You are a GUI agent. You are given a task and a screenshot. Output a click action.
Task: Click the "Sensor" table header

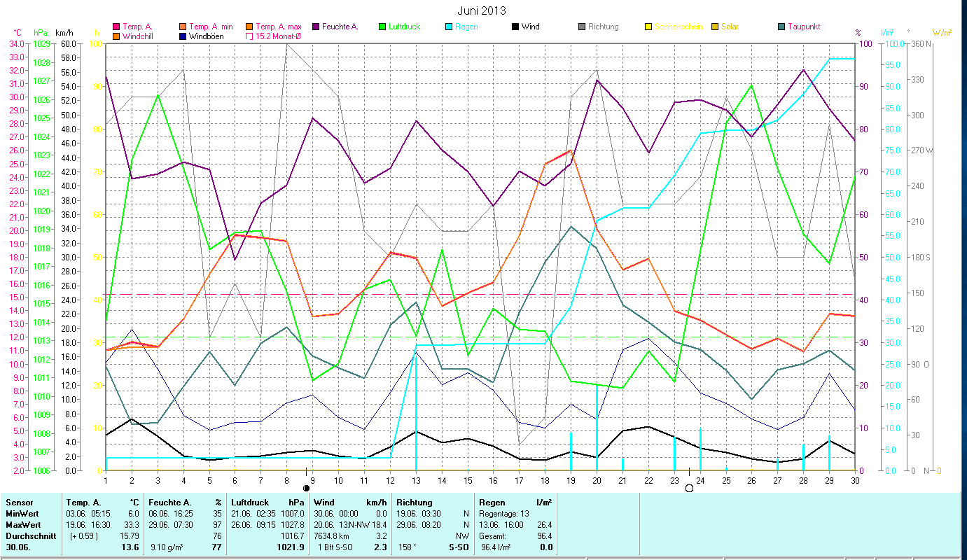tap(19, 503)
